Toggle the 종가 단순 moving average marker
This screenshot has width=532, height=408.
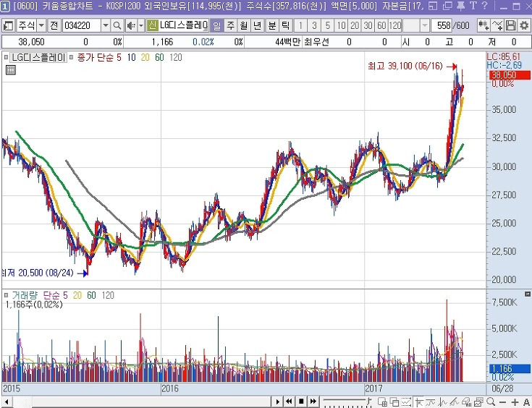[71, 58]
